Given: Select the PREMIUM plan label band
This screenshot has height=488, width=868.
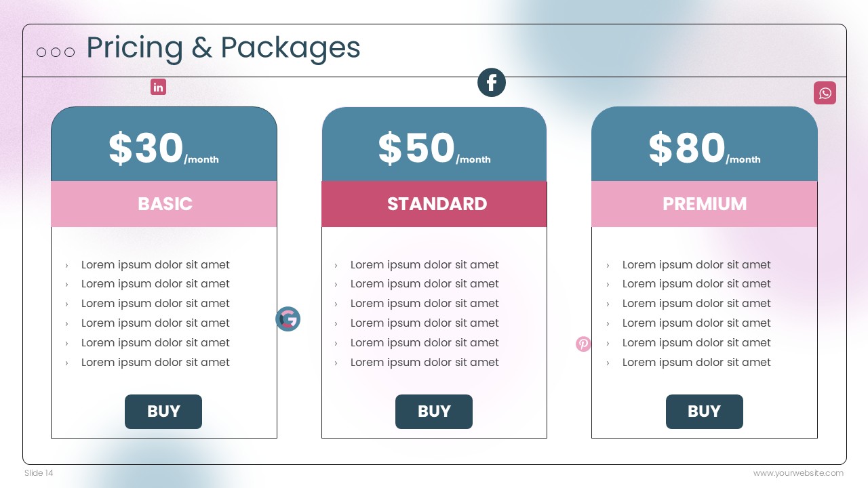Looking at the screenshot, I should pos(705,204).
